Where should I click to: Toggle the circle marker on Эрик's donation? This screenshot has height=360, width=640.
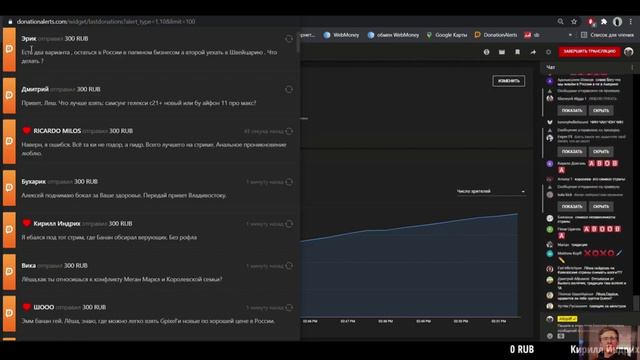pyautogui.click(x=289, y=39)
